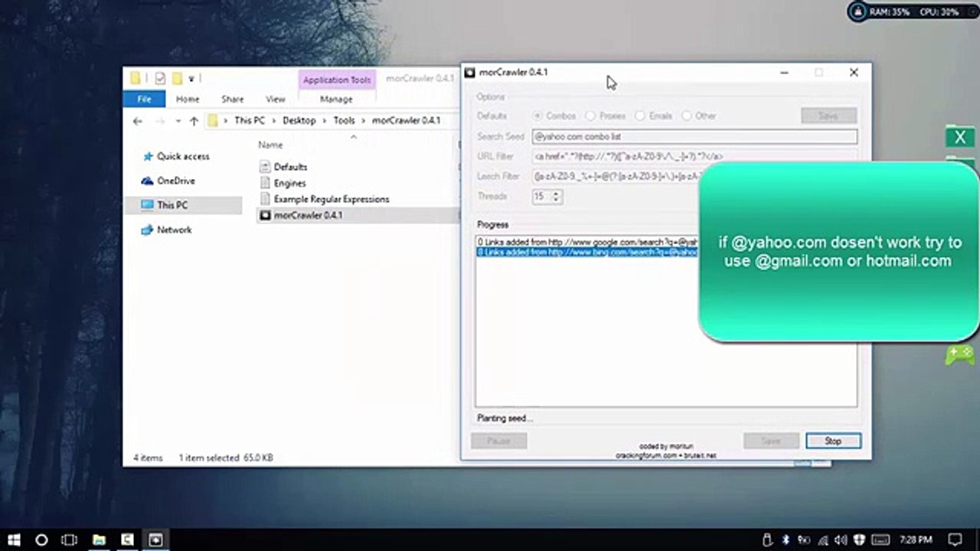Select the Engines file
The image size is (980, 551).
click(x=289, y=183)
